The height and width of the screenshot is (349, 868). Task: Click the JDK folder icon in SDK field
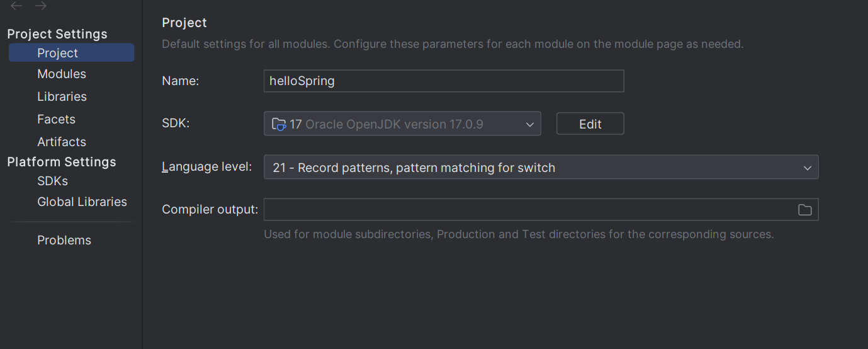click(279, 124)
